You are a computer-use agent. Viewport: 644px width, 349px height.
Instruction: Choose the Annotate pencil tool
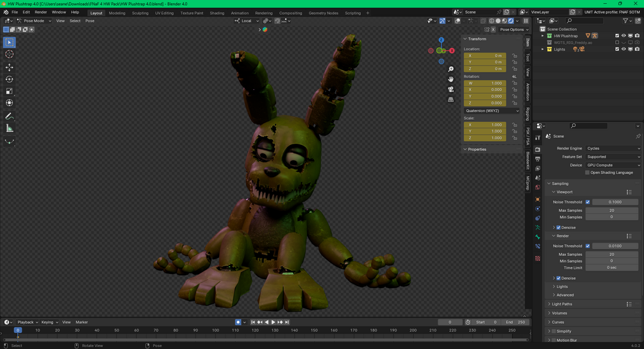9,116
